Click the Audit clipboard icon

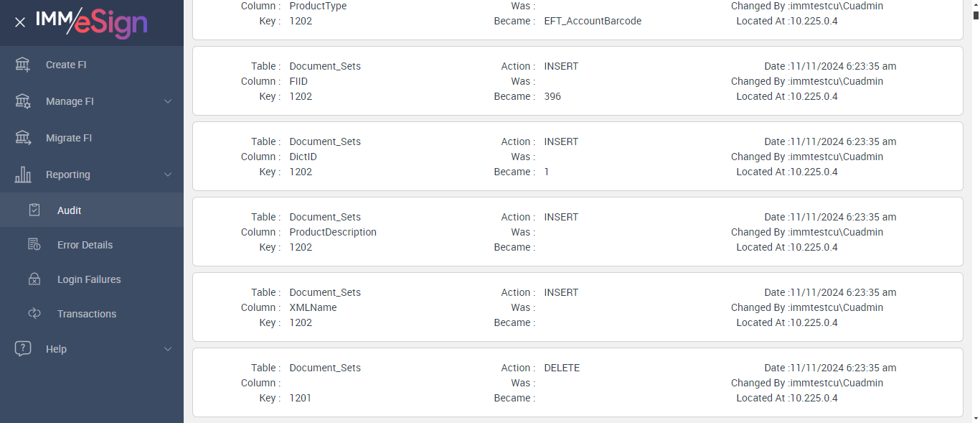point(34,210)
